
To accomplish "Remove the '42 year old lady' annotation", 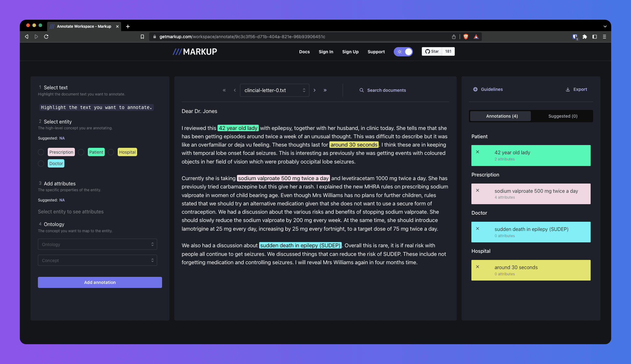I will point(478,152).
